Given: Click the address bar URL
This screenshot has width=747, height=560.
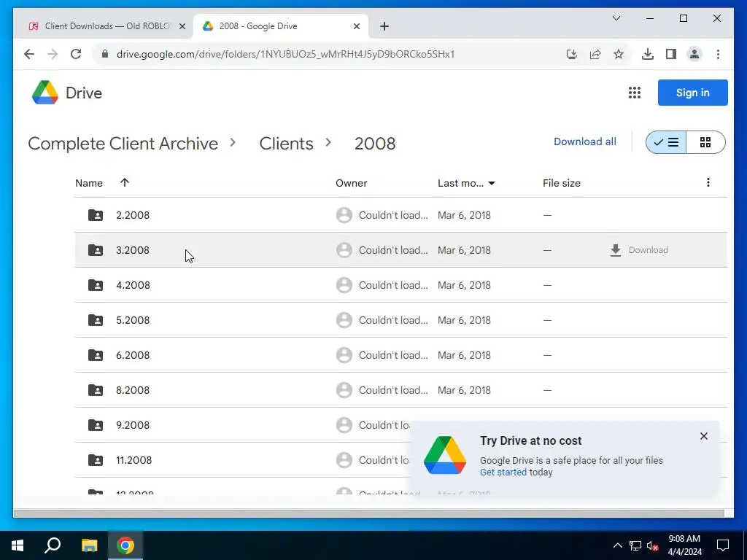Looking at the screenshot, I should click(x=285, y=54).
